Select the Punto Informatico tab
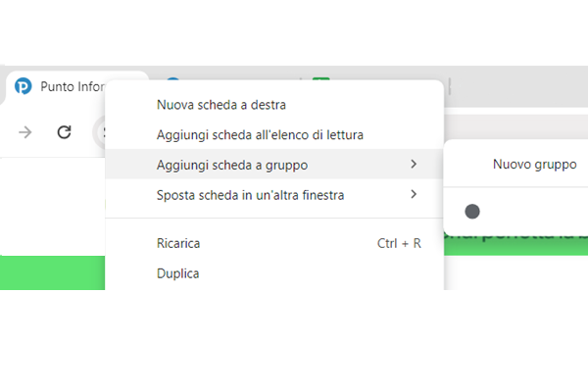Viewport: 588px width, 392px height. click(x=69, y=86)
